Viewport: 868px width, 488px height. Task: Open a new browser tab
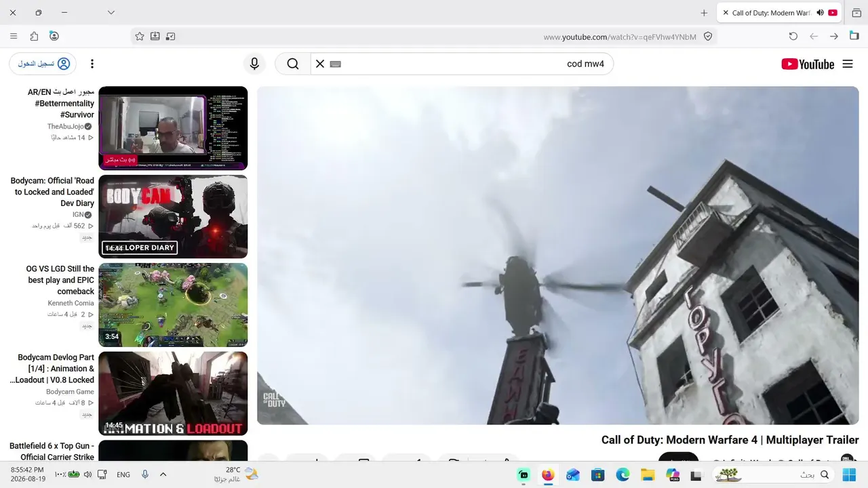[x=704, y=13]
